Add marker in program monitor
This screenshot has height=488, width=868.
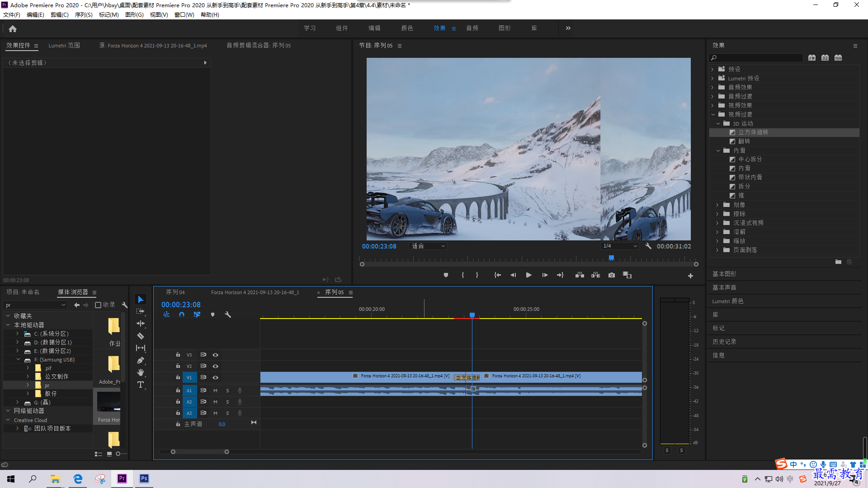pos(446,275)
